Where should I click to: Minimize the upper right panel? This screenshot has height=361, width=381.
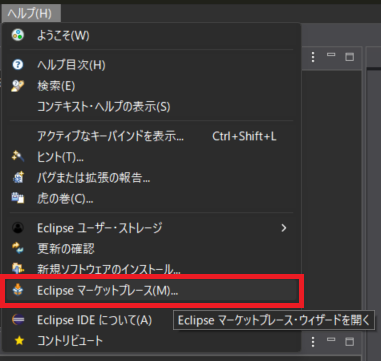(331, 55)
